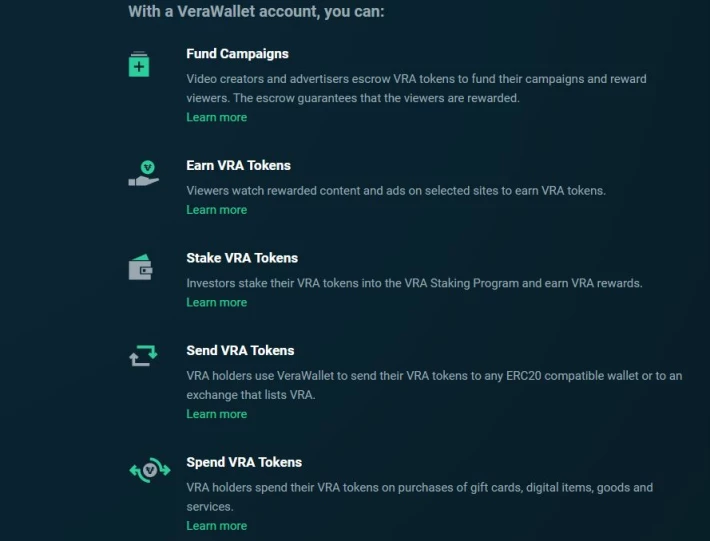Select the Earn VRA Tokens heading
This screenshot has height=541, width=710.
click(x=238, y=166)
